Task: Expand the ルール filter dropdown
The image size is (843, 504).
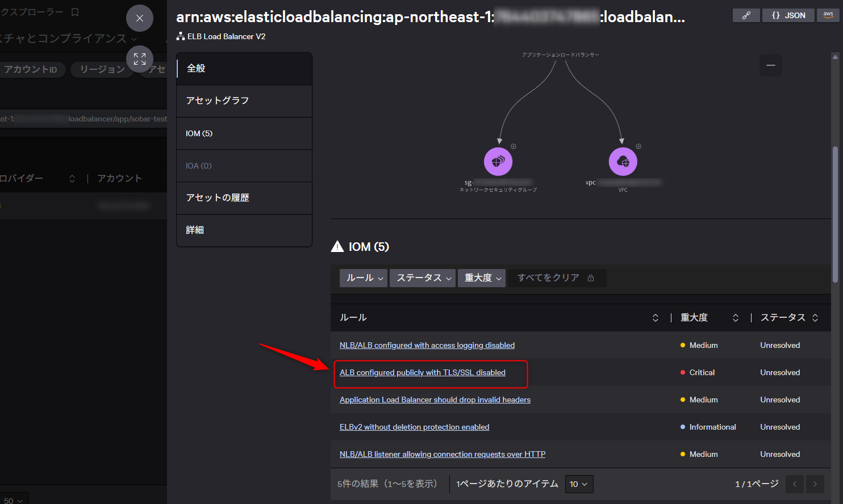Action: 364,278
